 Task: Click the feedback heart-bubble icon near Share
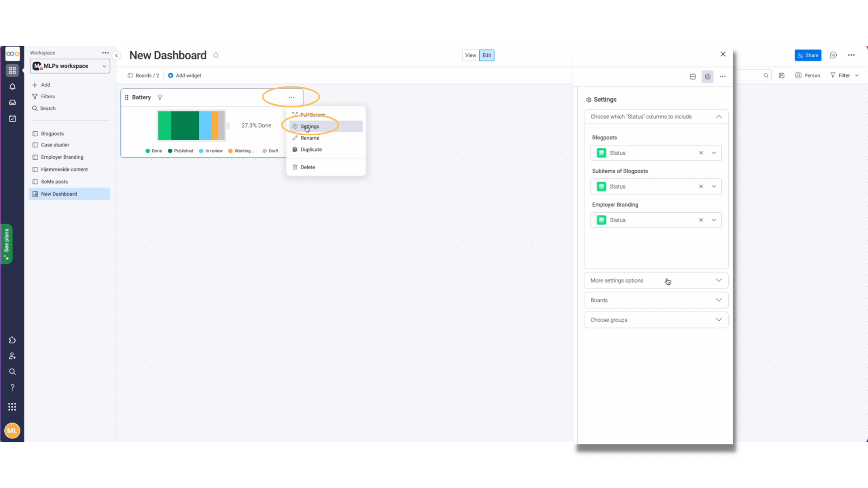pyautogui.click(x=833, y=55)
